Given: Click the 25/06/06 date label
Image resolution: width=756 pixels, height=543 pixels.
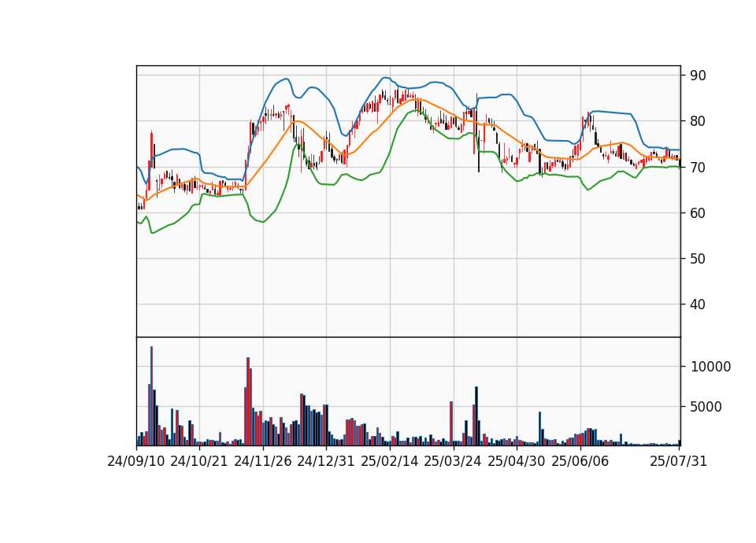Looking at the screenshot, I should click(x=580, y=461).
